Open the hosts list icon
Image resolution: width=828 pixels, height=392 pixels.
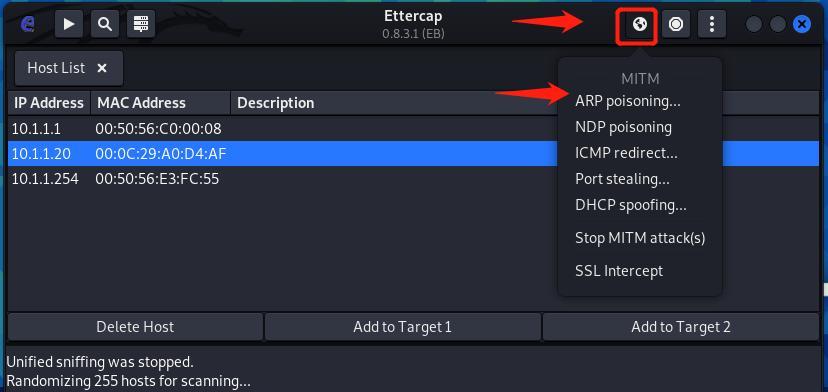pos(140,24)
